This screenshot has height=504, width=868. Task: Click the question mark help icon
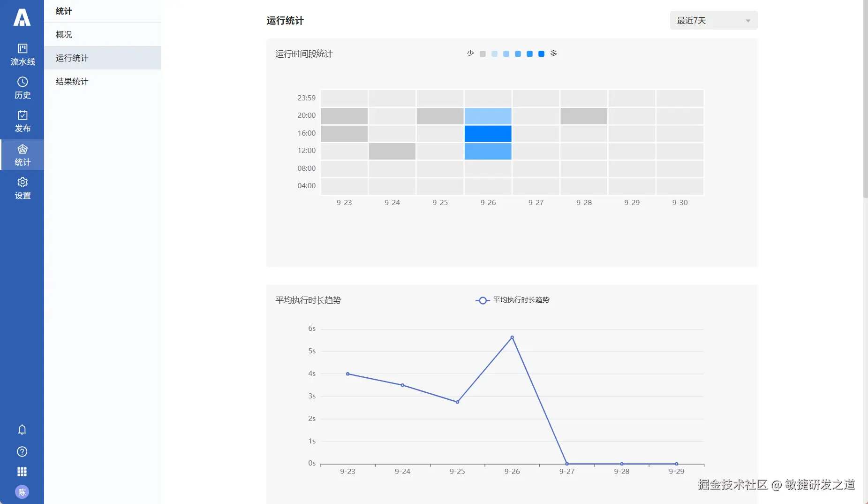point(22,451)
